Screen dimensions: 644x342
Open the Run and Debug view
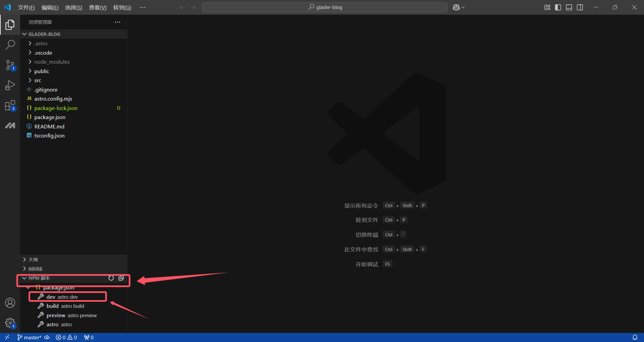(x=10, y=85)
